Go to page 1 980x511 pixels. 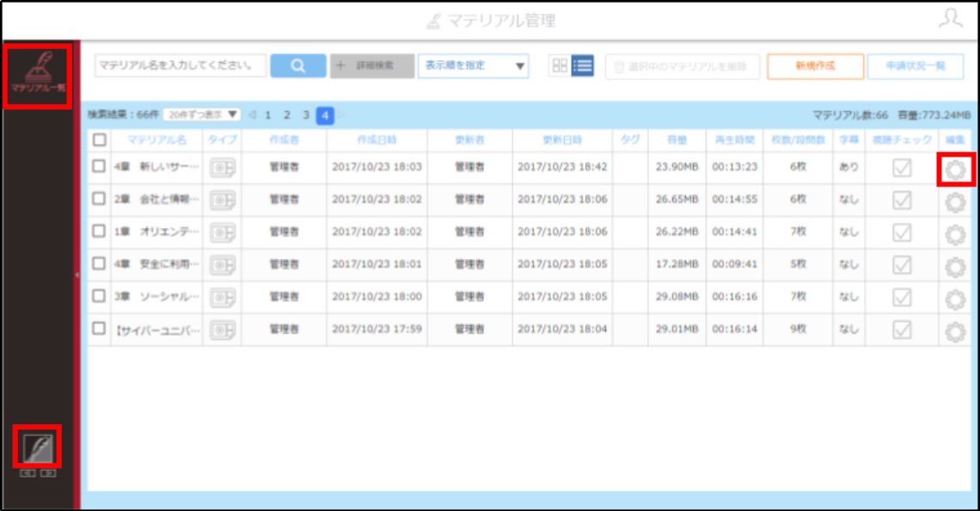pyautogui.click(x=268, y=115)
